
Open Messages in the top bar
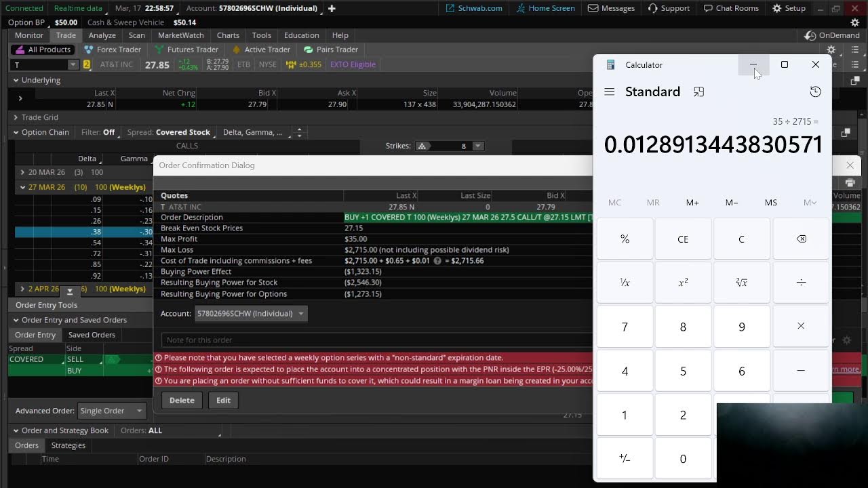click(x=611, y=8)
